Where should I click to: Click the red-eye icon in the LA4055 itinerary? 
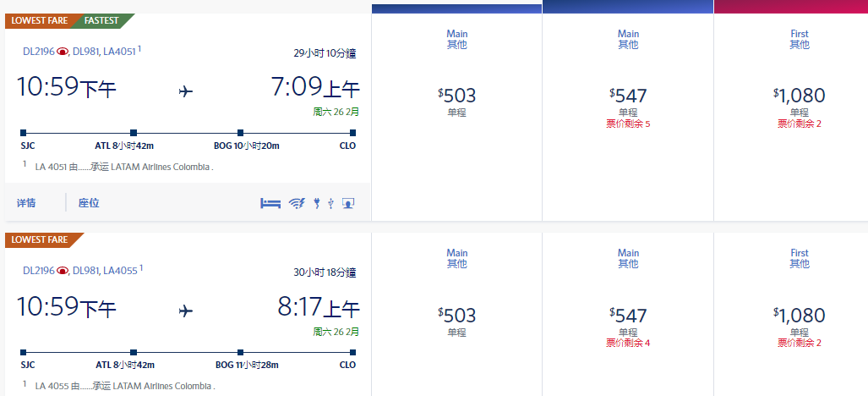coord(62,271)
